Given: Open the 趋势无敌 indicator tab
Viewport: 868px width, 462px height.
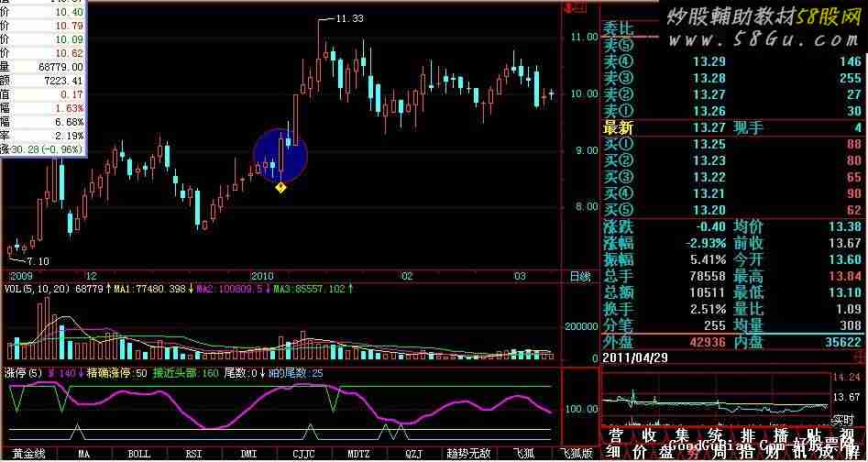Looking at the screenshot, I should [469, 454].
